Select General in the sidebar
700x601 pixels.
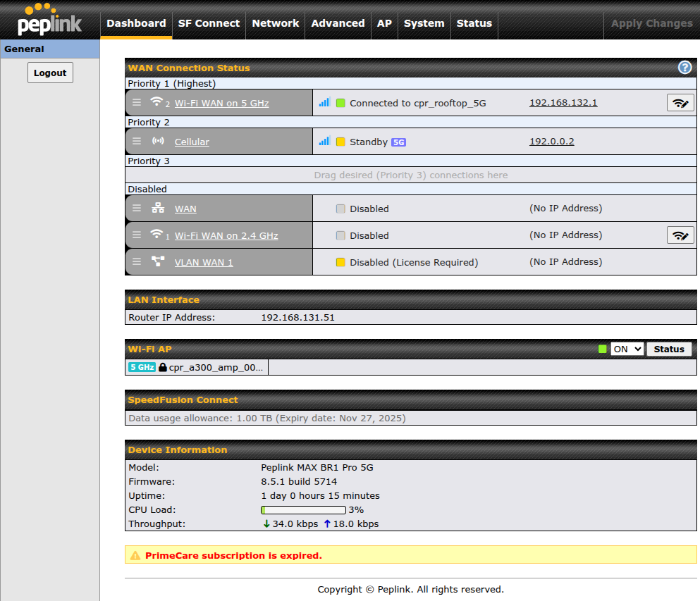(50, 49)
